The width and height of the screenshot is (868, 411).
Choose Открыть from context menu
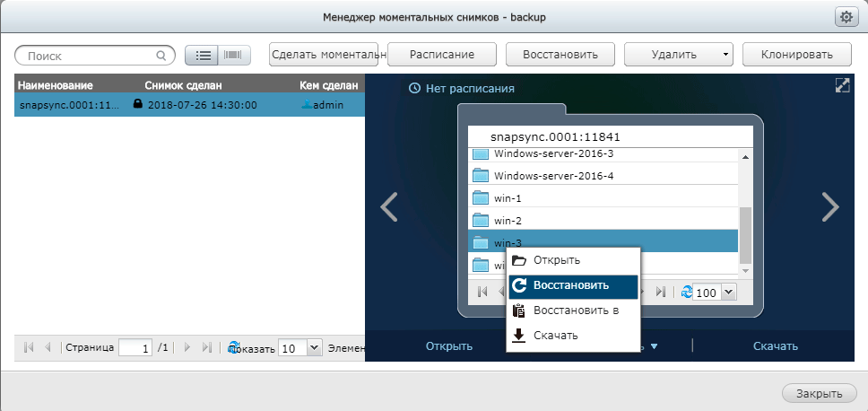[x=574, y=260]
